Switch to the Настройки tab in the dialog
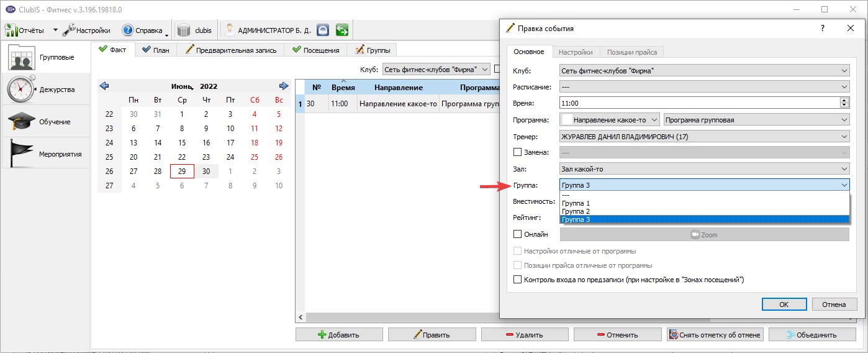 (576, 52)
